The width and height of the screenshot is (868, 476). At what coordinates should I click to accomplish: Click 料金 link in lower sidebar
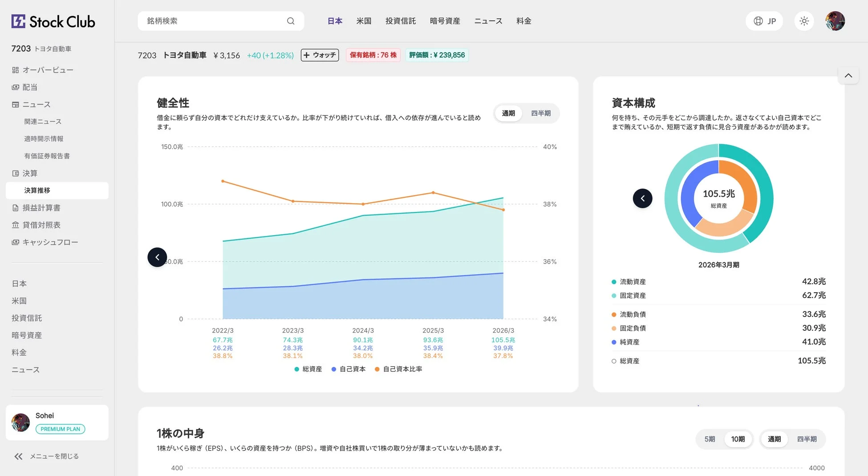[x=19, y=353]
